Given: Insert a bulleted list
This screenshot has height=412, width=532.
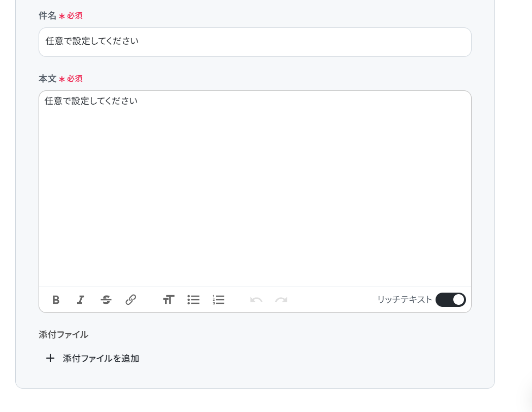Looking at the screenshot, I should [193, 300].
